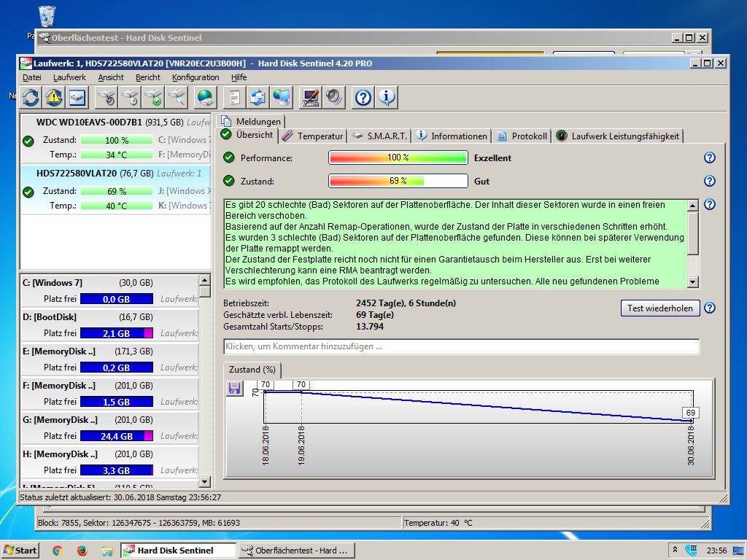Viewport: 747px width, 560px height.
Task: Click C: [Windows 7] free space bar 0,0 GB
Action: (117, 299)
